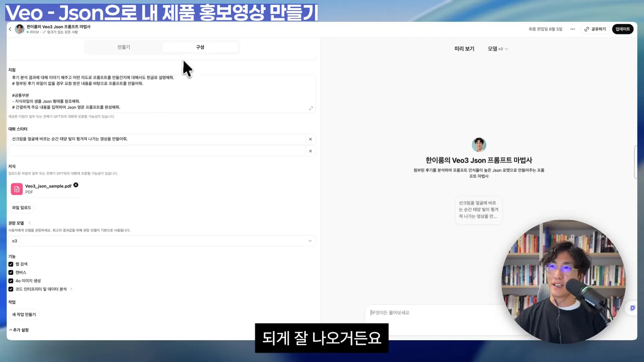Click the 업데이트 update button

click(623, 29)
